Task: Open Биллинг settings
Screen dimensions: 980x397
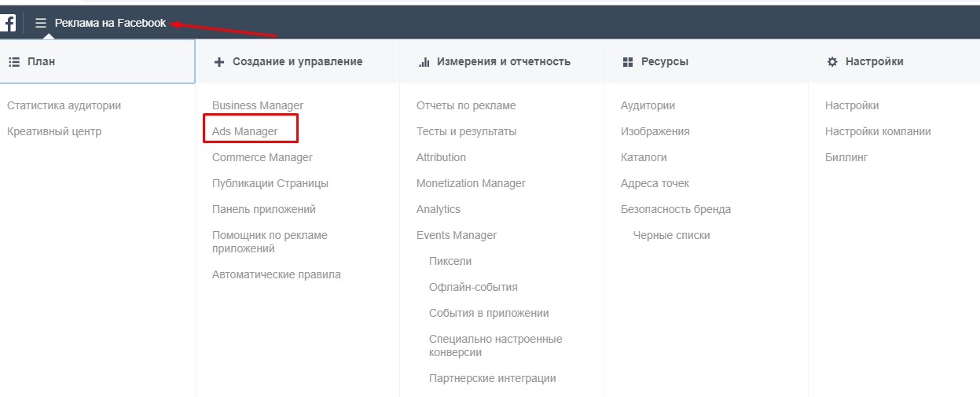Action: click(x=846, y=157)
